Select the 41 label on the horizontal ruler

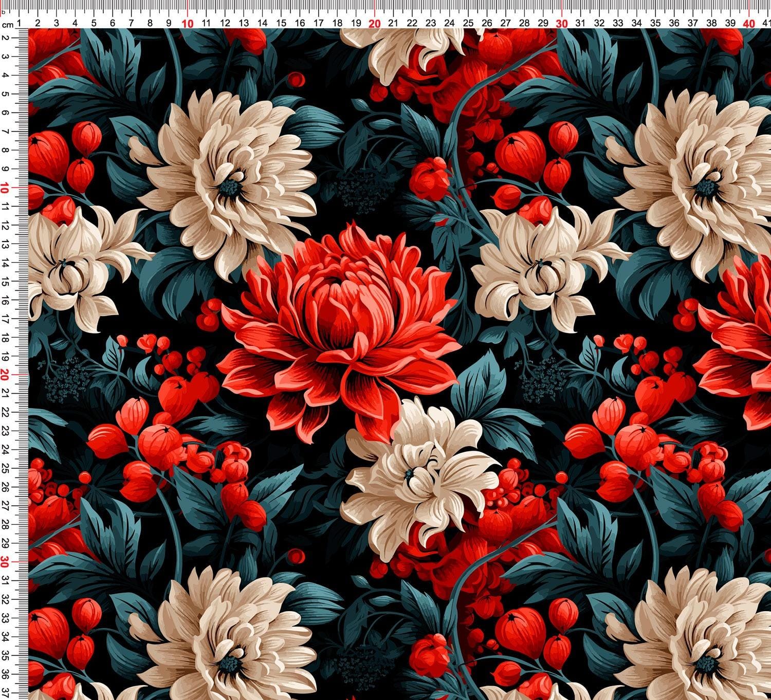(x=766, y=23)
